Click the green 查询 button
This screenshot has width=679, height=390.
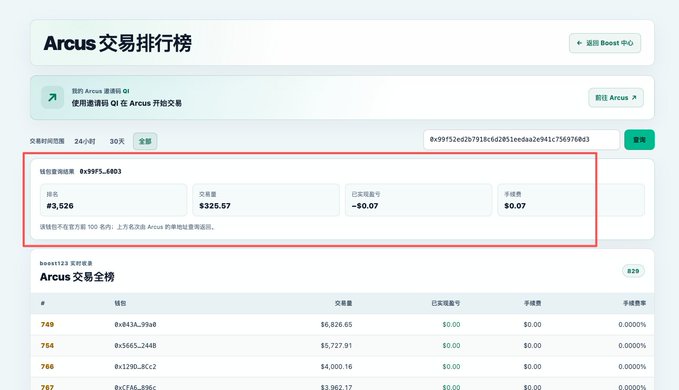(x=639, y=139)
